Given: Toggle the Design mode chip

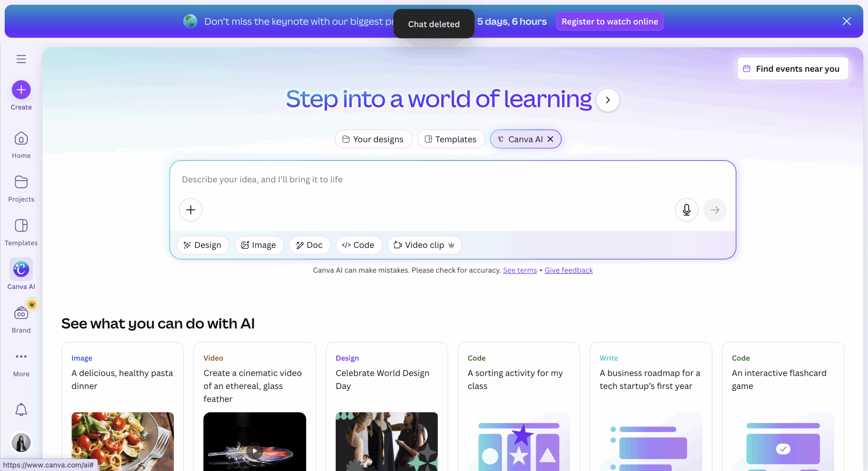Looking at the screenshot, I should pyautogui.click(x=202, y=245).
